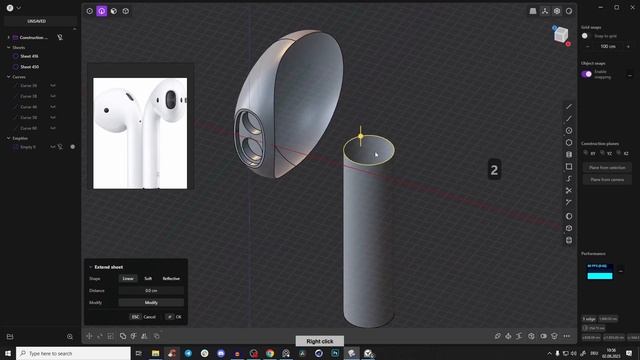Screen dimensions: 640x360
Task: Select the Box tool in right toolbar
Action: pyautogui.click(x=569, y=228)
